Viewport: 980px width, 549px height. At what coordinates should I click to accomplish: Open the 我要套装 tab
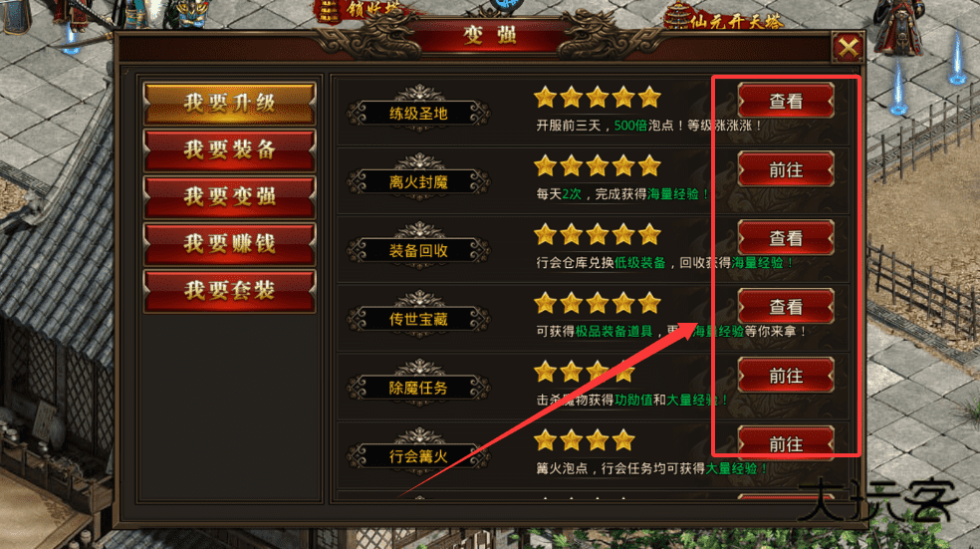[229, 290]
